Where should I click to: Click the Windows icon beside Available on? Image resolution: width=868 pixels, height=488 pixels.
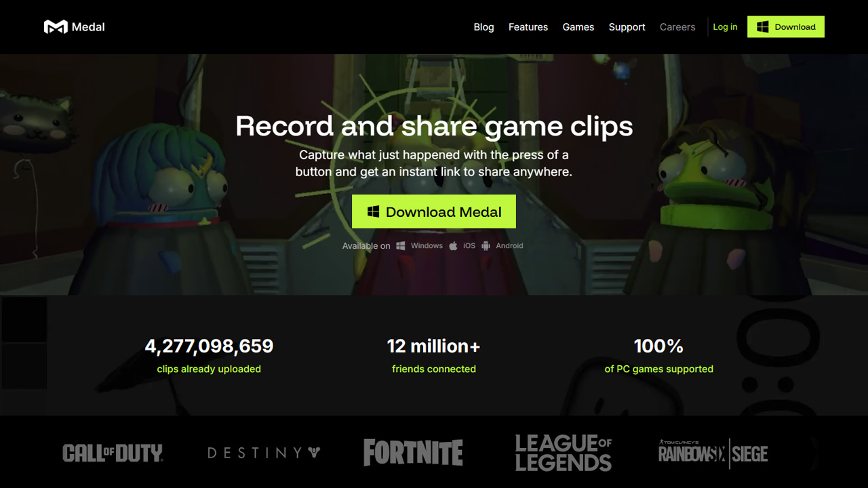[401, 246]
